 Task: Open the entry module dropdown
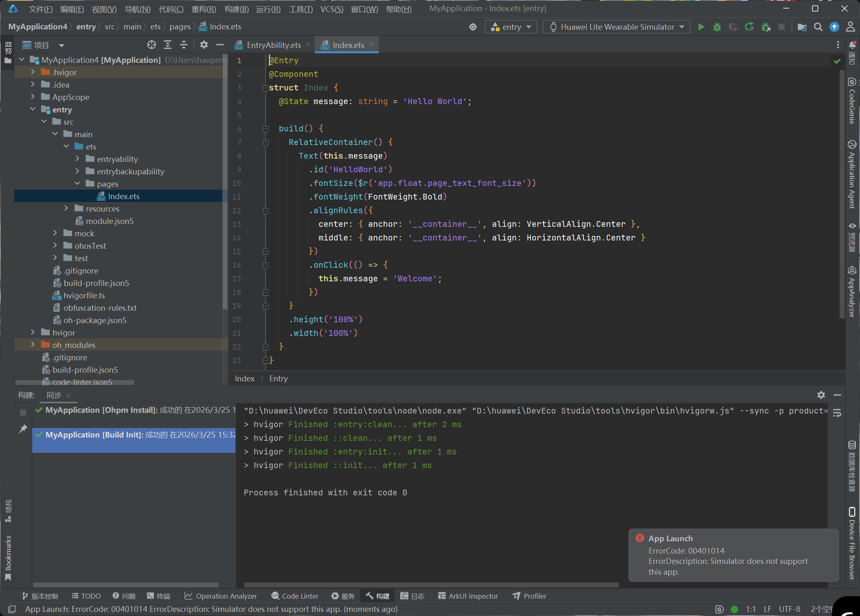tap(511, 27)
